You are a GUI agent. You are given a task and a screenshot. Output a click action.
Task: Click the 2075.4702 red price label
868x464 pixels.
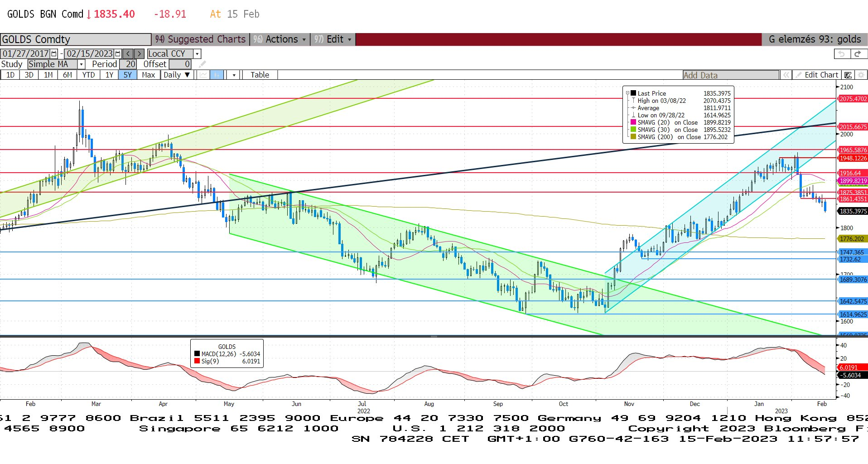tap(853, 99)
